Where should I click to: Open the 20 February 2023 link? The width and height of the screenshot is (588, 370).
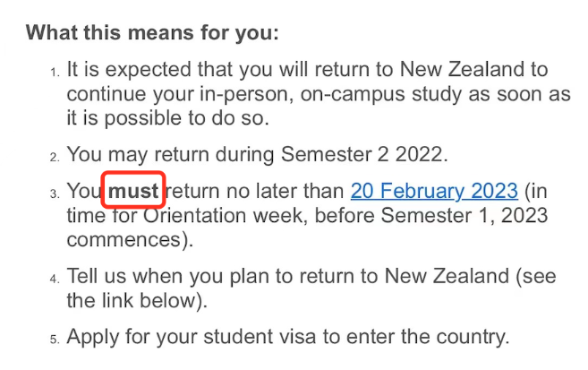pos(434,191)
